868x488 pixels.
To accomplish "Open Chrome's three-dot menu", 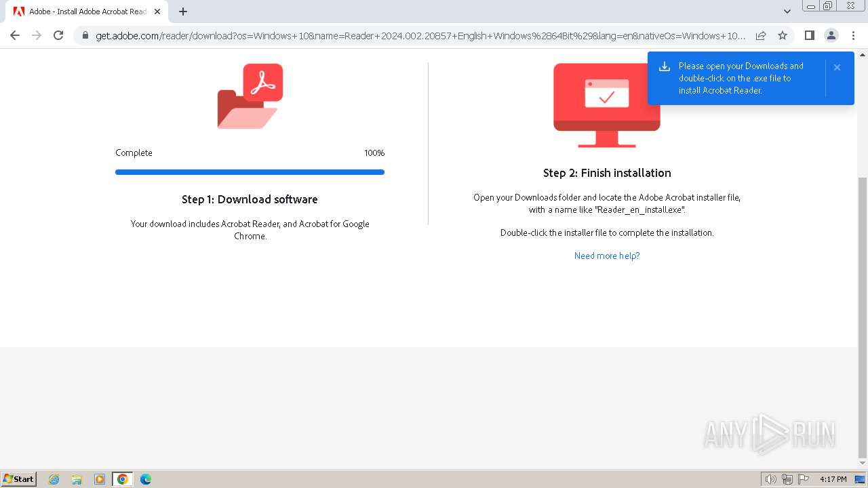I will [853, 35].
